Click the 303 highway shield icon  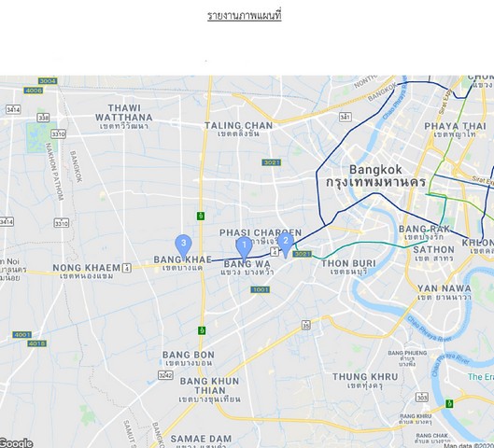[x=422, y=398]
